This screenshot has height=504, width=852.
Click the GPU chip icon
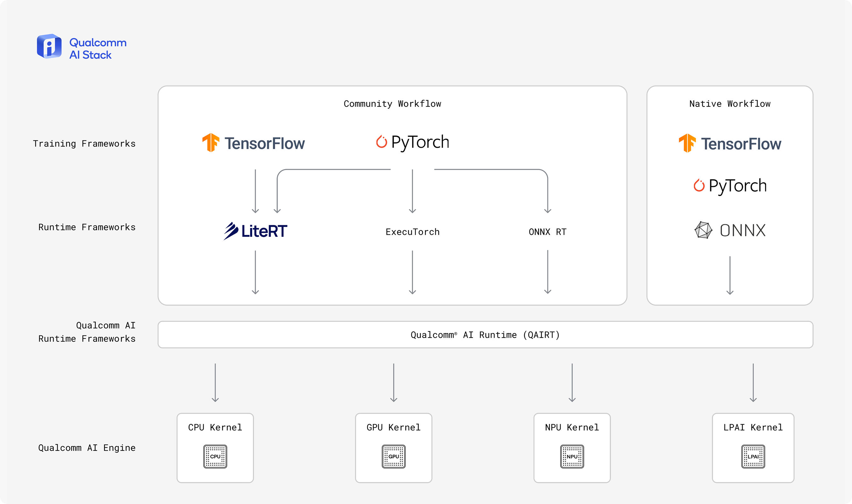393,456
